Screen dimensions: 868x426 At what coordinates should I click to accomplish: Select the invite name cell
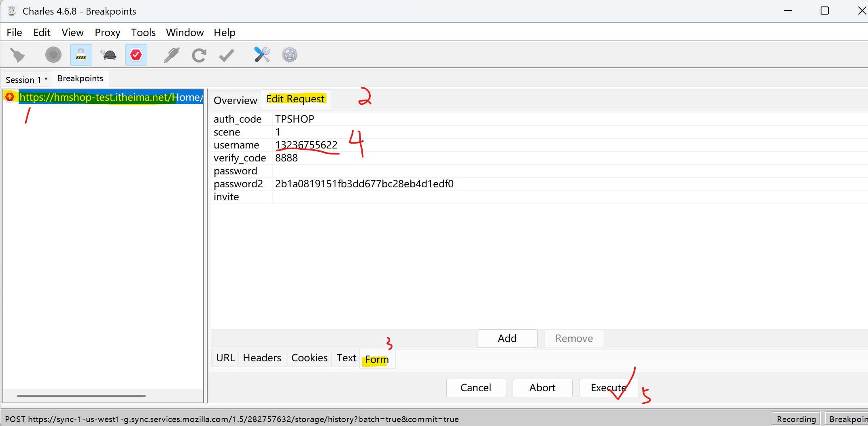click(241, 197)
